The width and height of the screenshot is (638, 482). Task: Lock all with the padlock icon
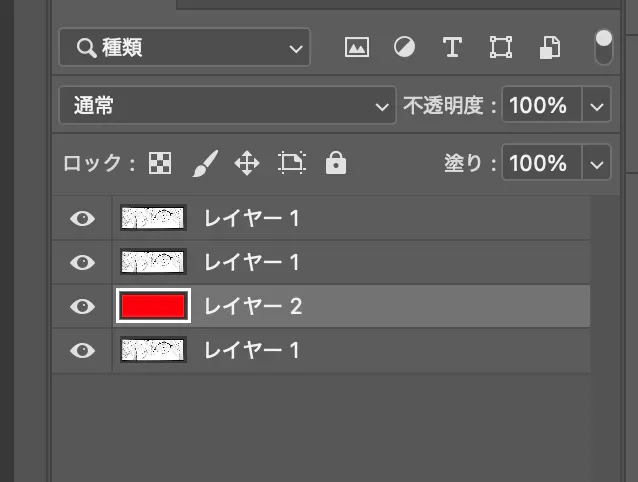pos(336,164)
